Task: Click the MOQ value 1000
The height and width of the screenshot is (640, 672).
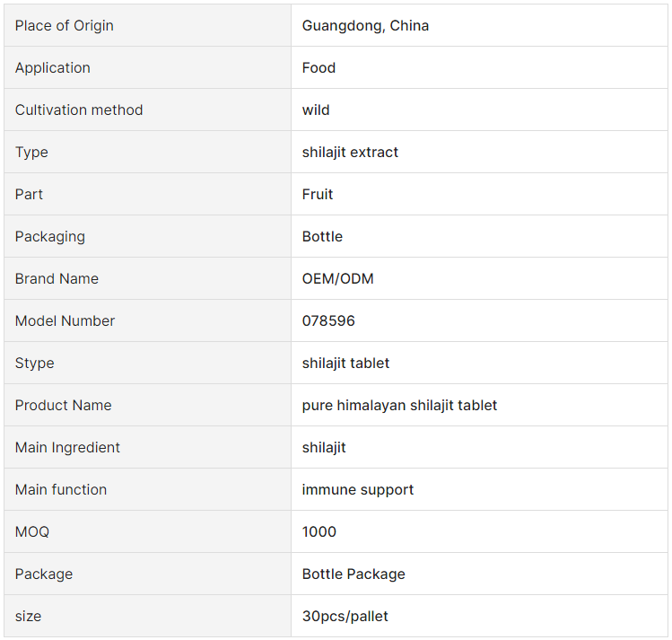Action: (x=319, y=531)
